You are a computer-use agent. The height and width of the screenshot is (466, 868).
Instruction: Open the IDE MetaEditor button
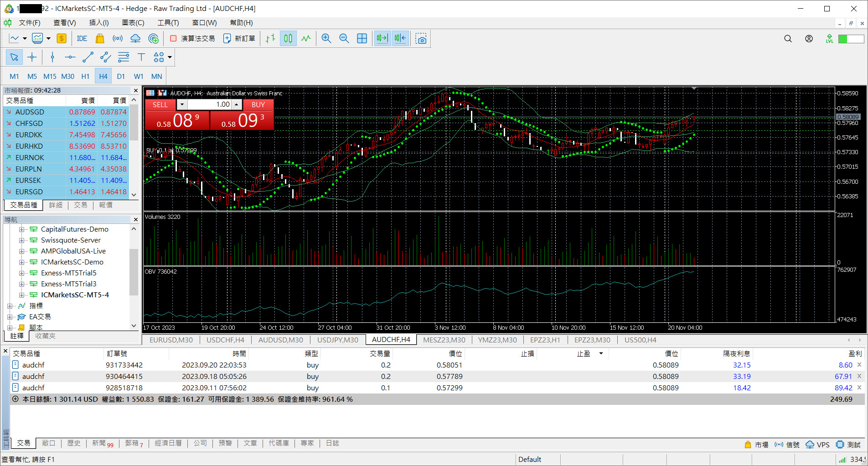click(x=82, y=39)
